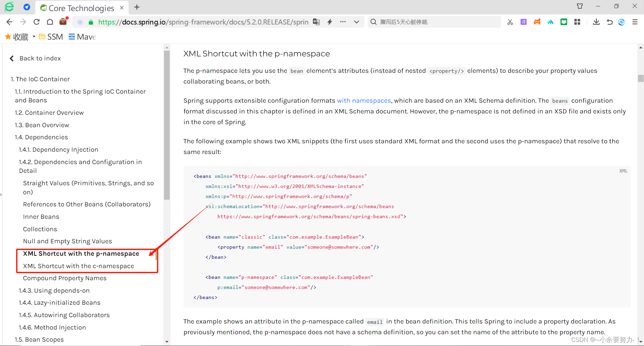644x346 pixels.
Task: Open Compound Property Names
Action: click(65, 278)
